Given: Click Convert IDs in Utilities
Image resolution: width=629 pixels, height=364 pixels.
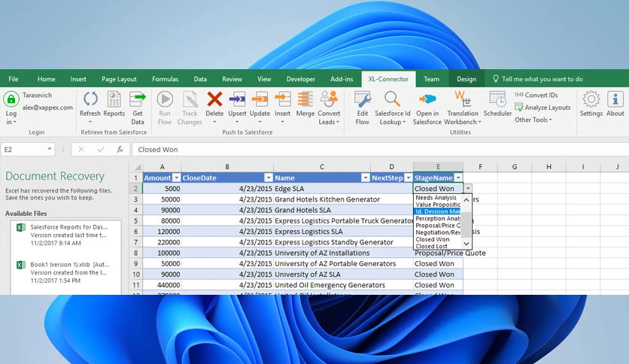Looking at the screenshot, I should point(536,95).
